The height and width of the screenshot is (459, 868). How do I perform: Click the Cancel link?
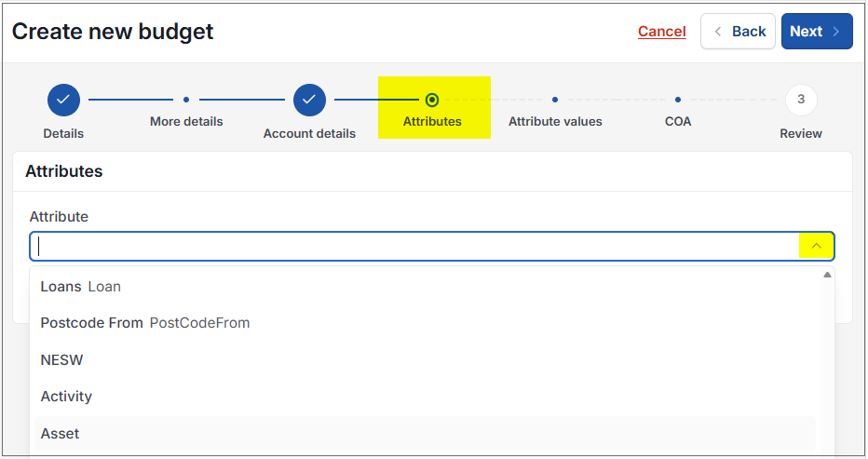(662, 32)
